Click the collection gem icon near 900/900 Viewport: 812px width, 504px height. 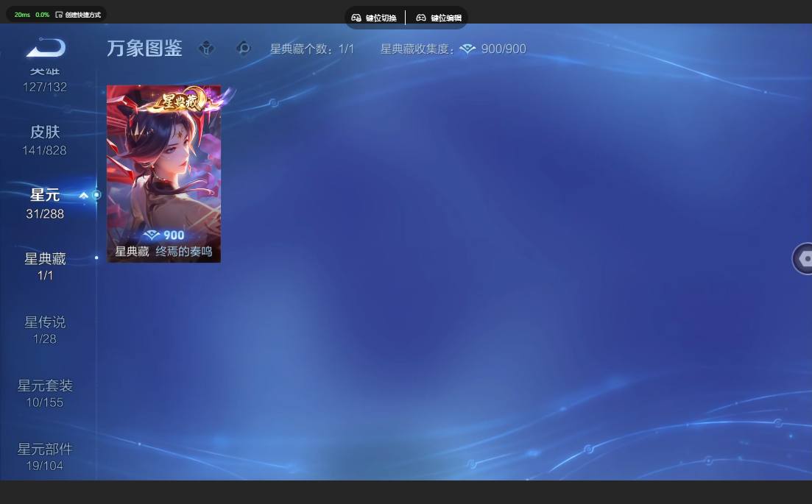point(467,49)
